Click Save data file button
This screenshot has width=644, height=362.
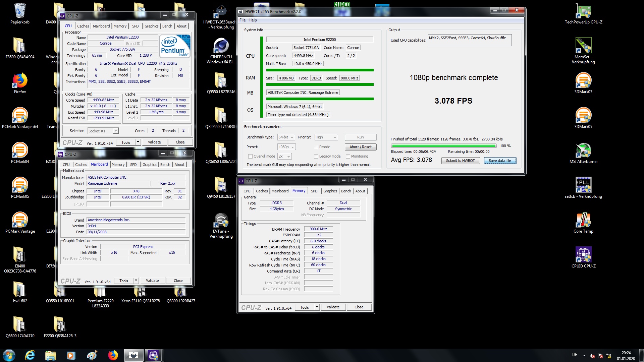(500, 161)
